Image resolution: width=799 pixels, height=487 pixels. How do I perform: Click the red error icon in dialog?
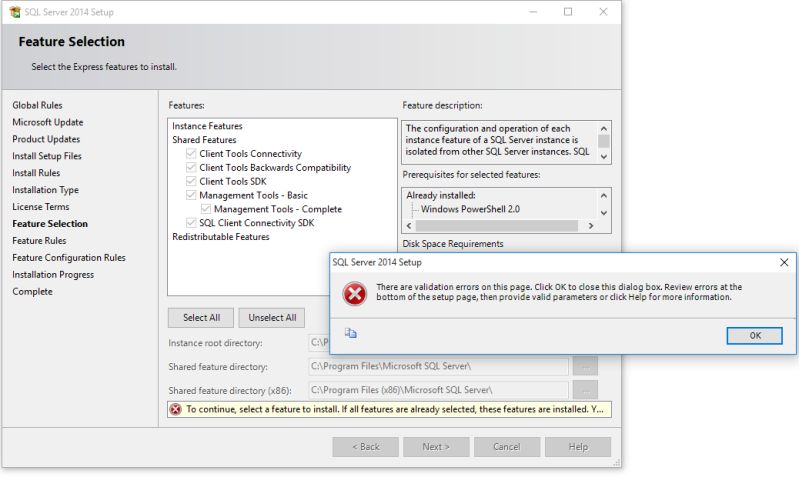(x=355, y=294)
